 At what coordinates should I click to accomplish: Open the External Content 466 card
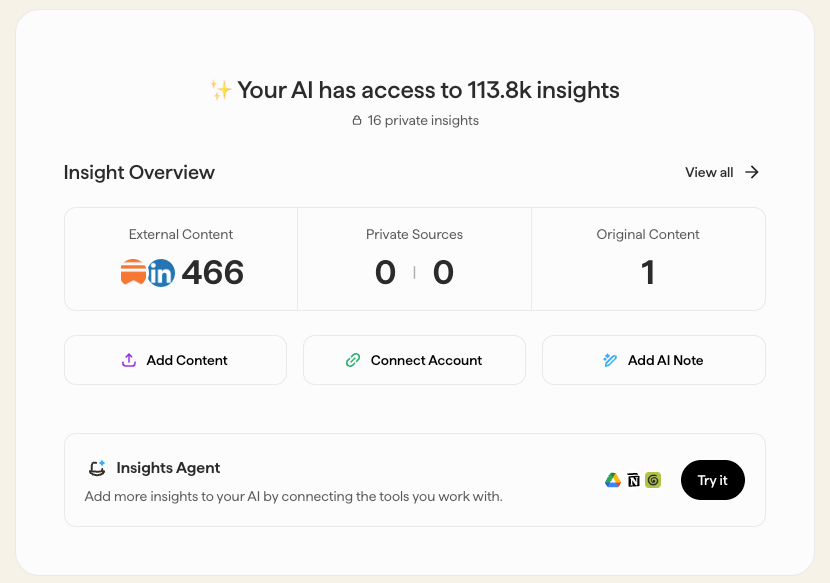[x=181, y=259]
